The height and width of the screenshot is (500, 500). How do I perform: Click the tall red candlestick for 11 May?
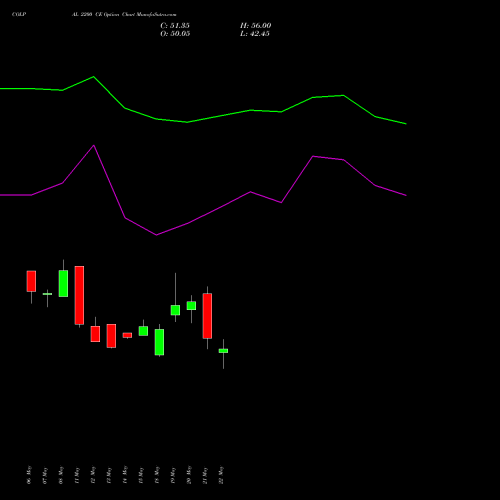pos(79,295)
